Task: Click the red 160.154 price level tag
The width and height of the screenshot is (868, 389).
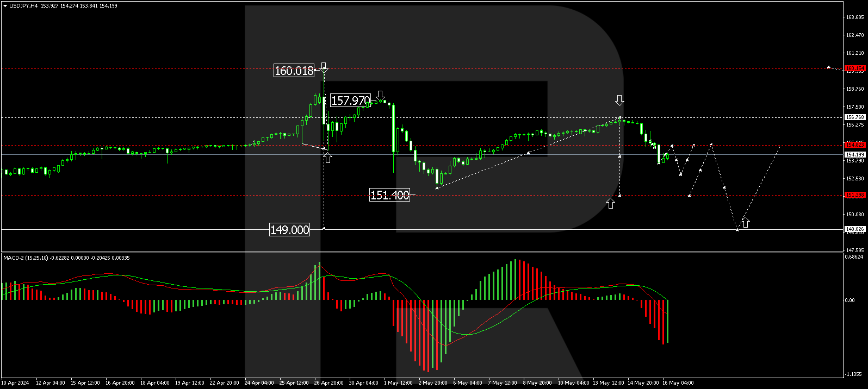Action: [x=855, y=68]
